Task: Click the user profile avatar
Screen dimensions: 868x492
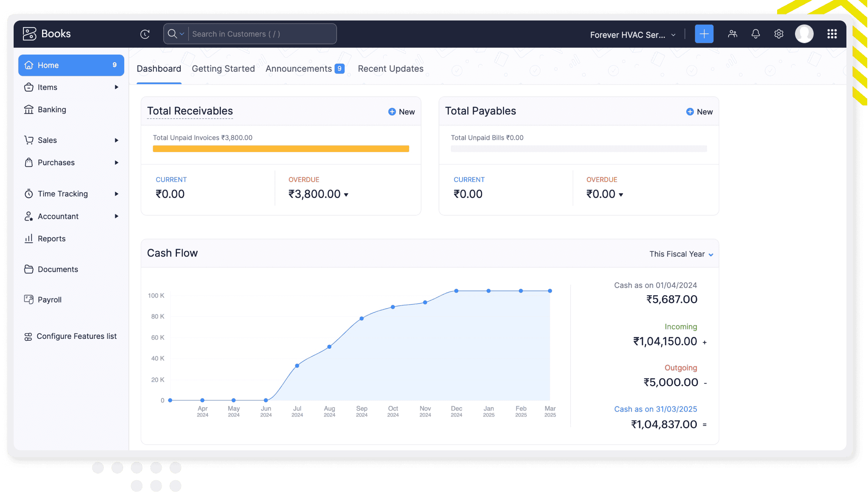Action: click(x=804, y=34)
